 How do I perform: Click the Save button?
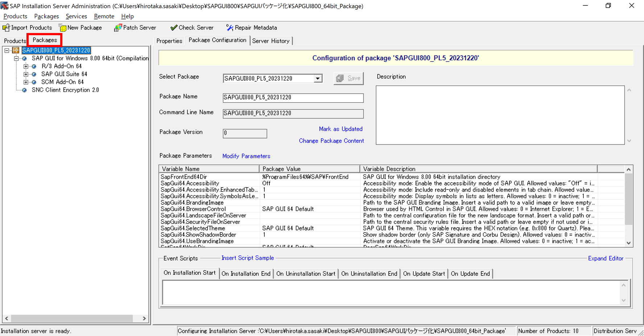click(x=348, y=78)
